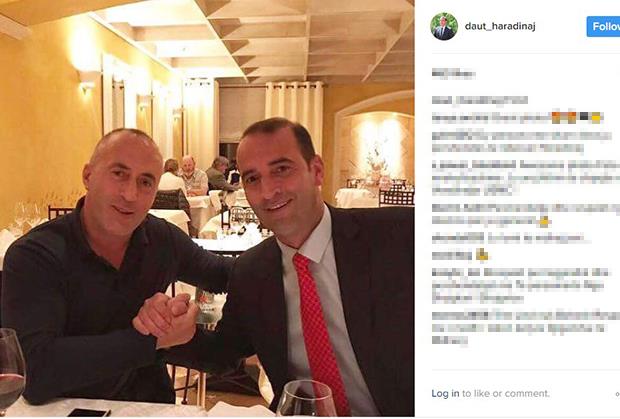Open the commenter of the one-line comment without emoji

pos(458,238)
